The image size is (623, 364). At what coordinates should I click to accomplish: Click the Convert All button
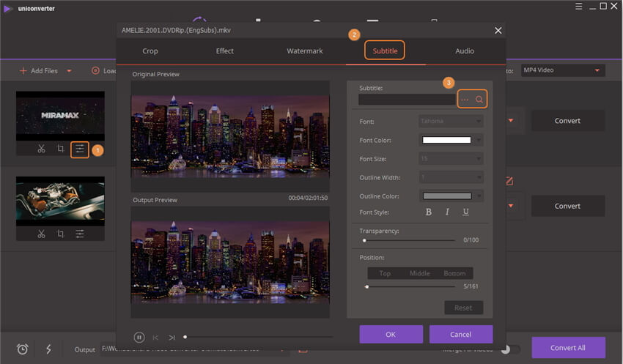tap(568, 348)
